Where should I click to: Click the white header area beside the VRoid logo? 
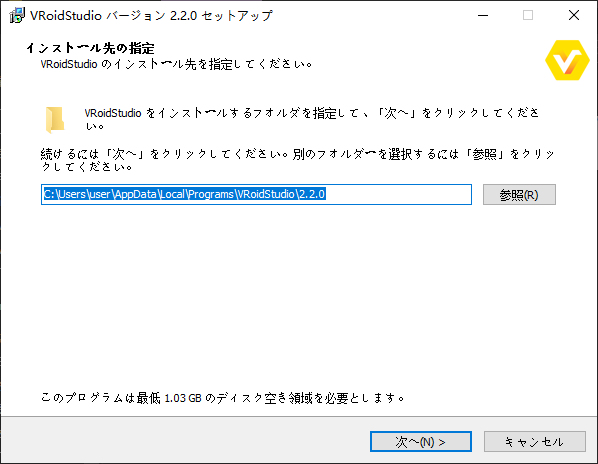click(x=420, y=57)
